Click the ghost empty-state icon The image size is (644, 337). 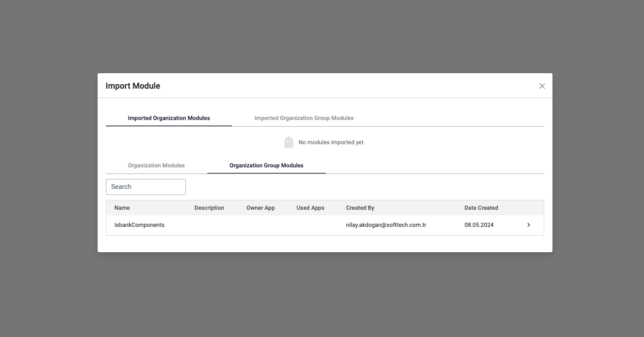pos(289,143)
